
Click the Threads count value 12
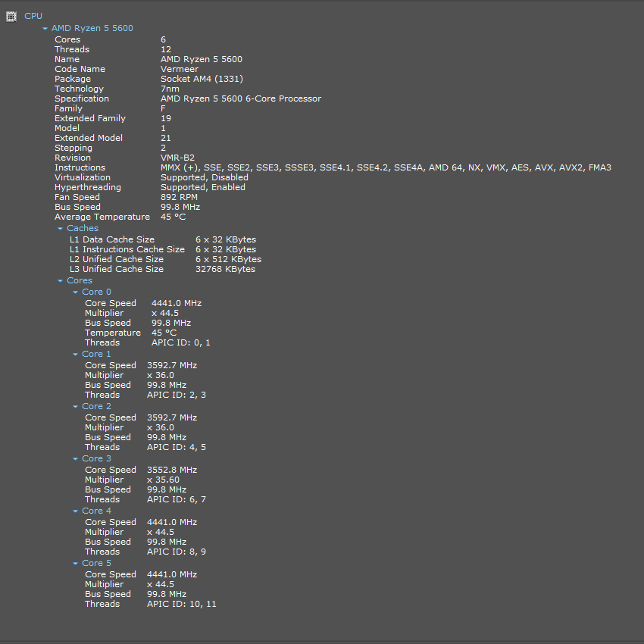point(166,49)
